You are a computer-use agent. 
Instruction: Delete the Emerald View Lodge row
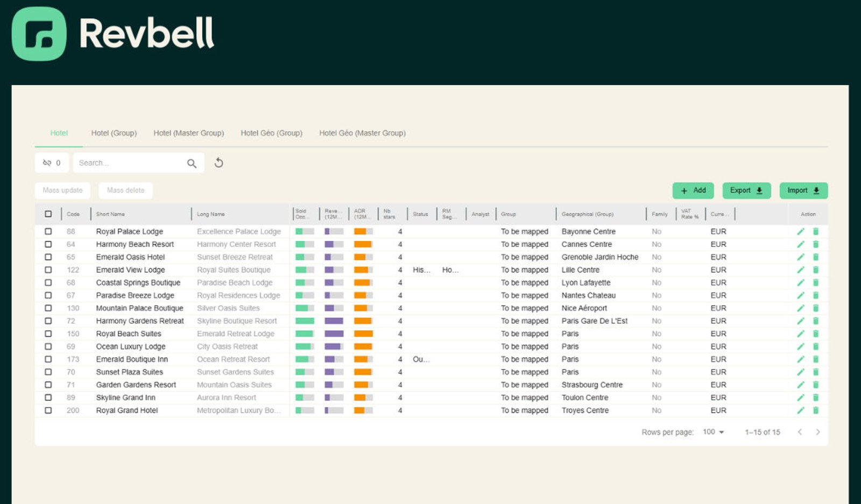click(x=816, y=270)
